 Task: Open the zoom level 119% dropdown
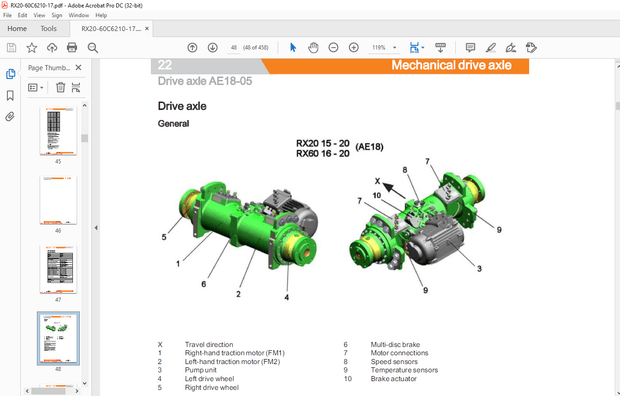point(394,48)
